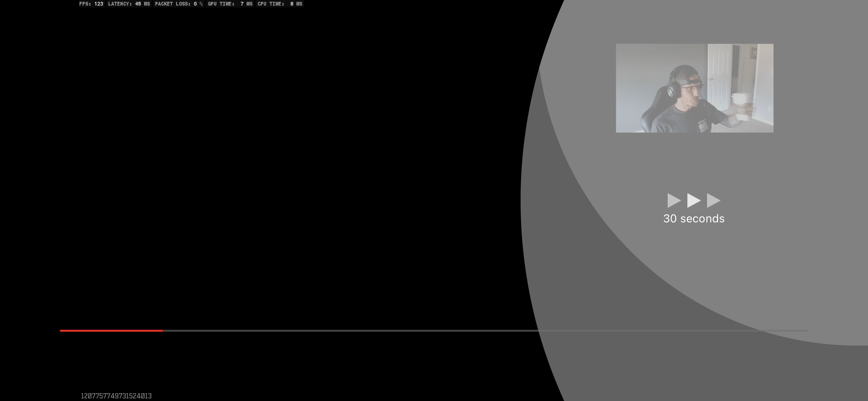Click the LATENCY: 45 MS readout
Viewport: 868px width, 401px height.
pos(129,4)
